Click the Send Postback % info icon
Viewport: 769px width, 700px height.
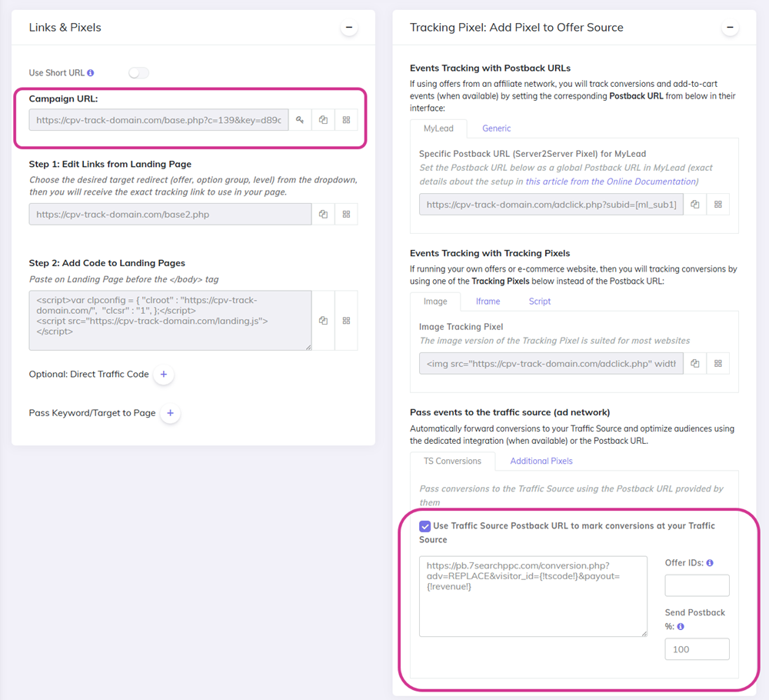(681, 626)
